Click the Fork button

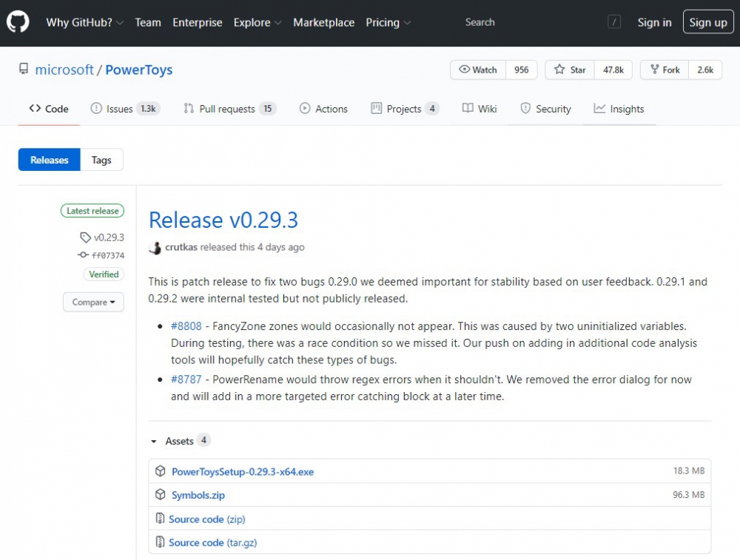tap(665, 70)
